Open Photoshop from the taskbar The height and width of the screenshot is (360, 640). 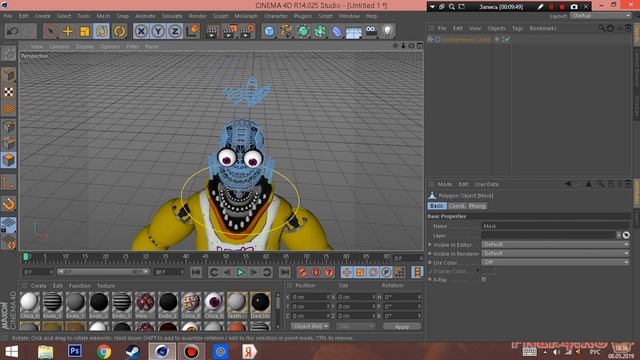[74, 351]
